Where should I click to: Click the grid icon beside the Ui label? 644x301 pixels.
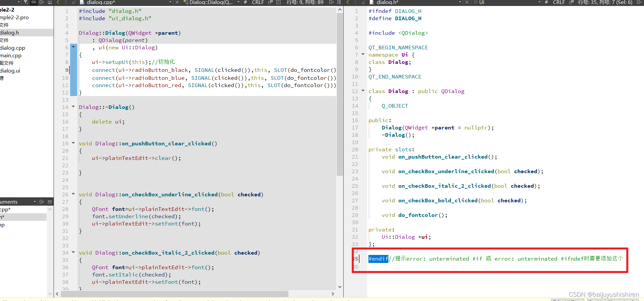pyautogui.click(x=475, y=2)
